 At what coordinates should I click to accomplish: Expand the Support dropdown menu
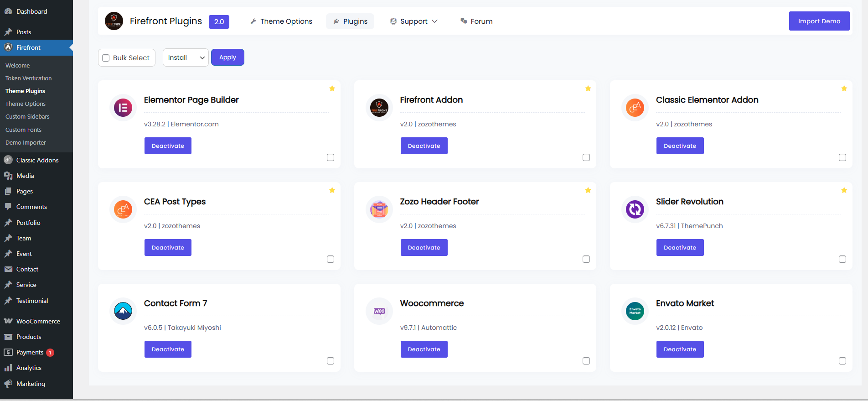click(x=413, y=21)
